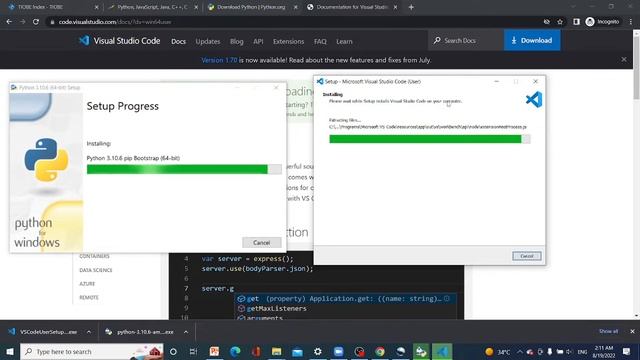Select VS Code setup taskbar icon
Viewport: 640px width, 360px height.
[x=442, y=351]
